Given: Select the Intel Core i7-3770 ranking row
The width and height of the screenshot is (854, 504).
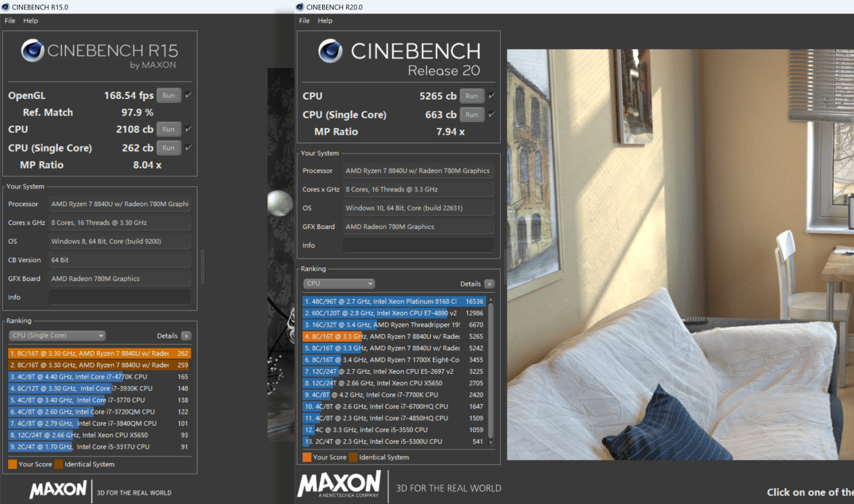Looking at the screenshot, I should point(100,400).
